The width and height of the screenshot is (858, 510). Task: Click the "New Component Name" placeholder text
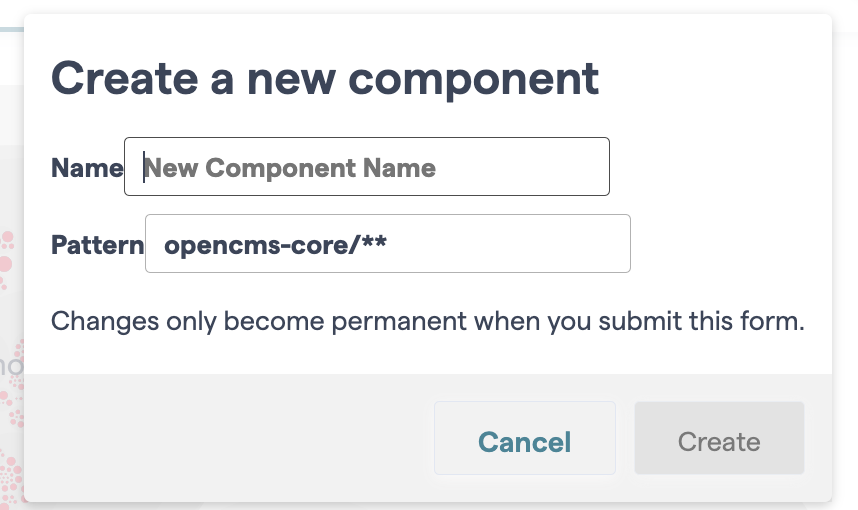pyautogui.click(x=291, y=168)
